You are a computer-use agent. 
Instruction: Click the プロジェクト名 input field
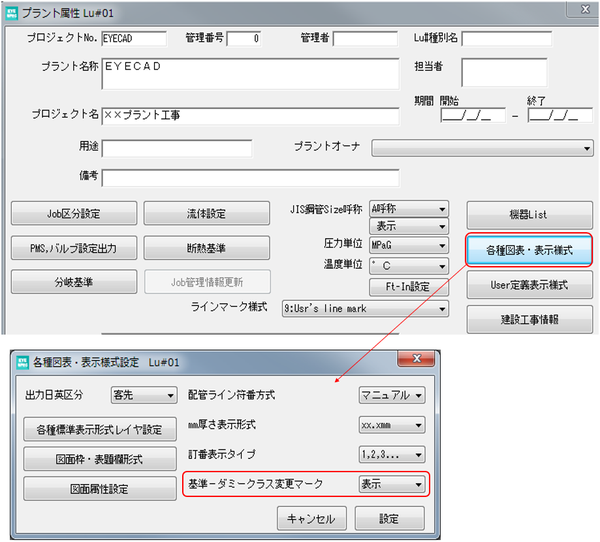click(x=249, y=114)
